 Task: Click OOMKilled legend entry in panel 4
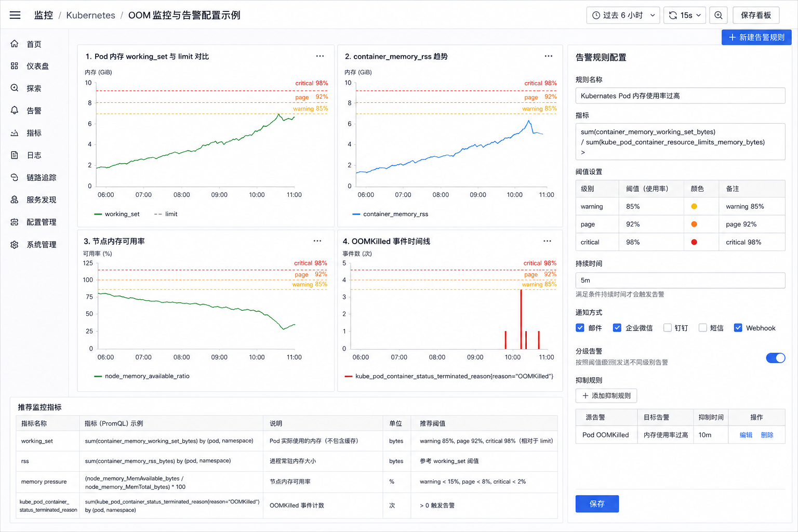point(449,376)
